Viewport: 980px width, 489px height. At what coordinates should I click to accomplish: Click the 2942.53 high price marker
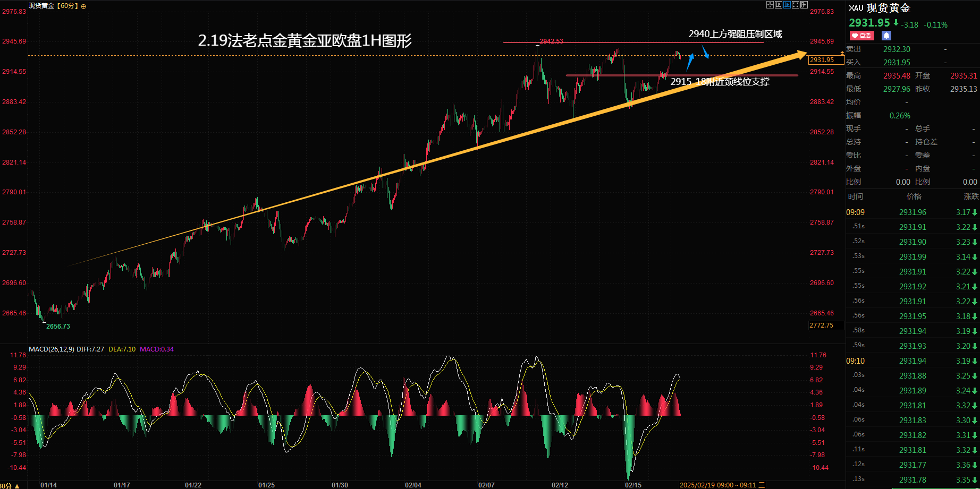[x=551, y=41]
